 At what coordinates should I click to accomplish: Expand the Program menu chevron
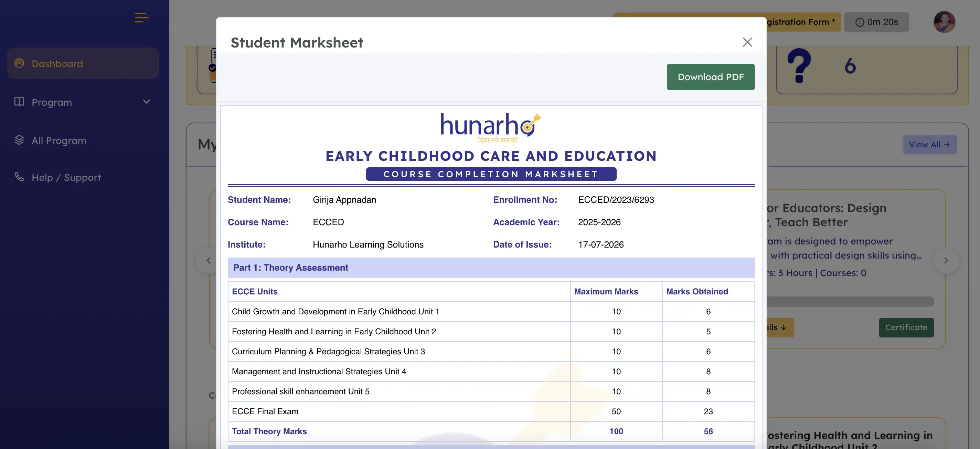[147, 102]
